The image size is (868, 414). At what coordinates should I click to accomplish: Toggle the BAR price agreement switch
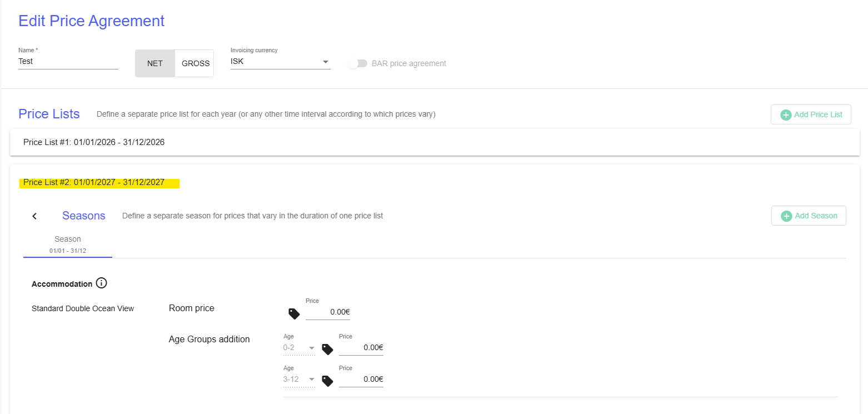point(357,63)
